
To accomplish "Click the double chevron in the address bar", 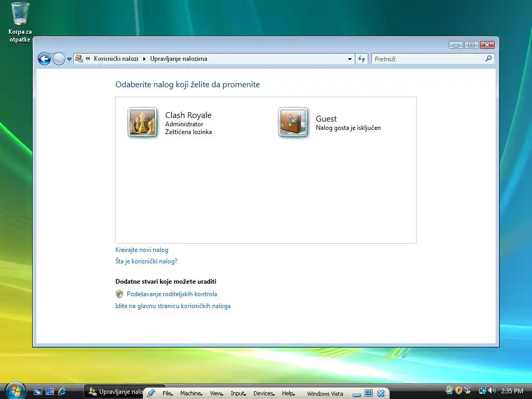I will [88, 59].
